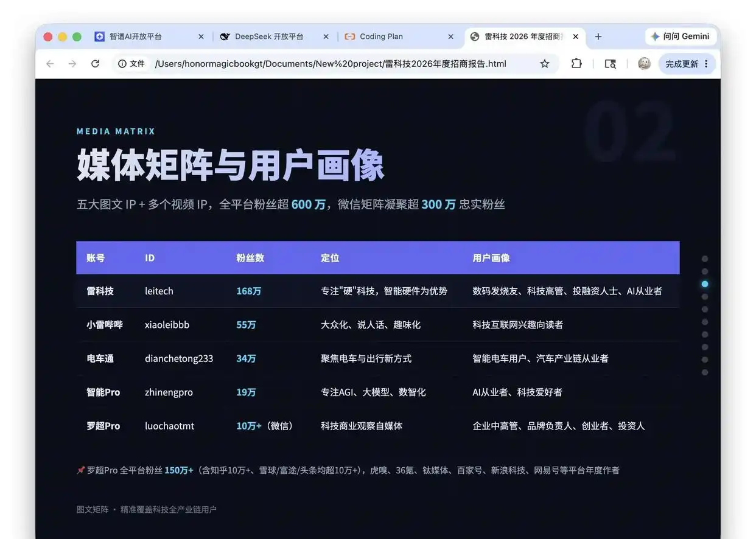This screenshot has width=756, height=539.
Task: Close the DeepSeek 开放平台 tab
Action: pos(326,37)
